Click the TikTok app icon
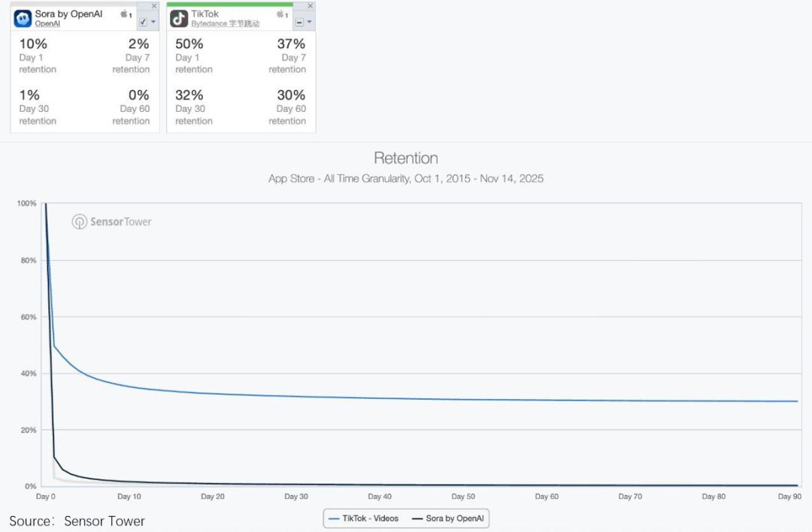This screenshot has width=812, height=532. coord(179,18)
